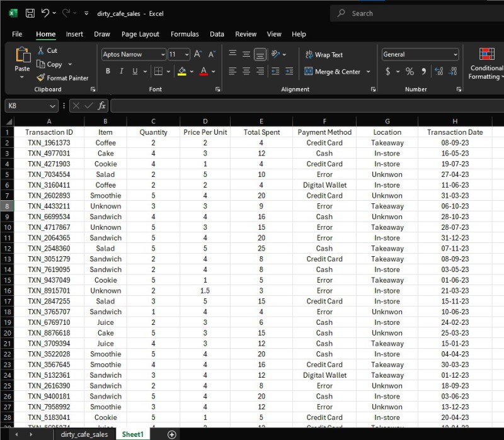Click the Insert Function fx icon

(102, 106)
